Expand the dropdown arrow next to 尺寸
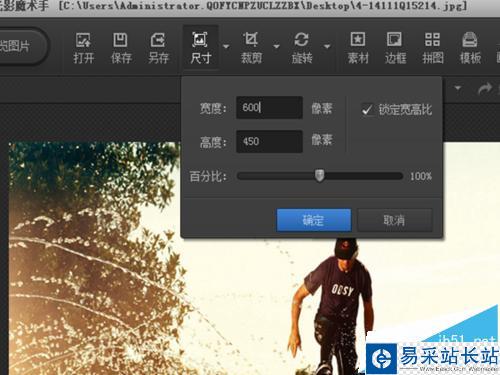The height and width of the screenshot is (375, 500). tap(226, 46)
